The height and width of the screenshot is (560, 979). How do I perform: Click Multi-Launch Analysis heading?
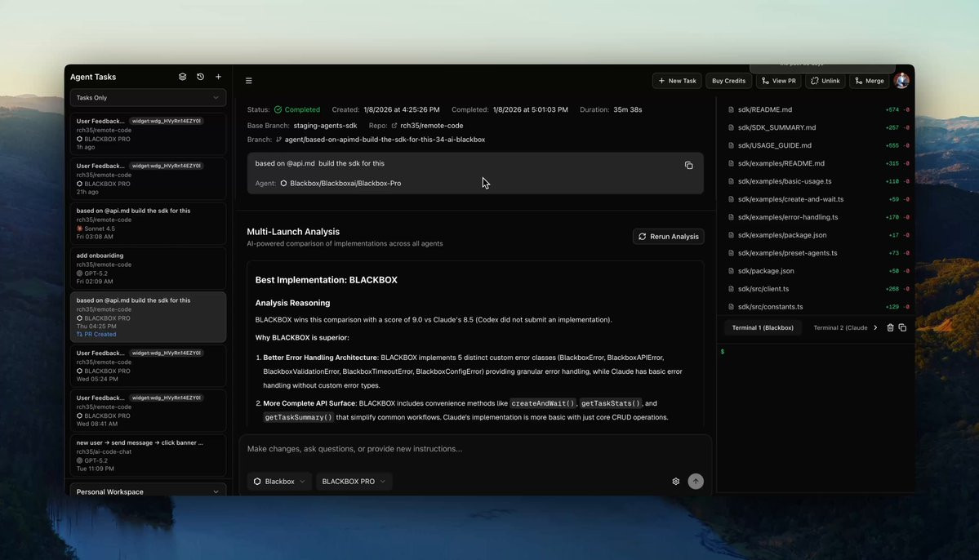[293, 232]
